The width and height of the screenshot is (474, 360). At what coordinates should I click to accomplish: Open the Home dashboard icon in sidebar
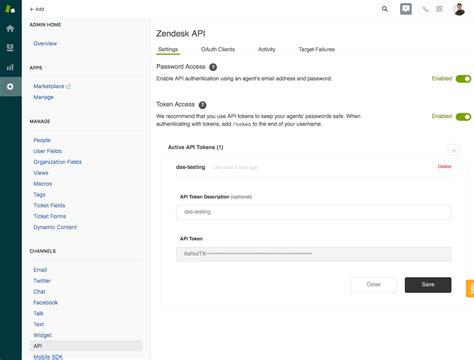click(x=10, y=29)
